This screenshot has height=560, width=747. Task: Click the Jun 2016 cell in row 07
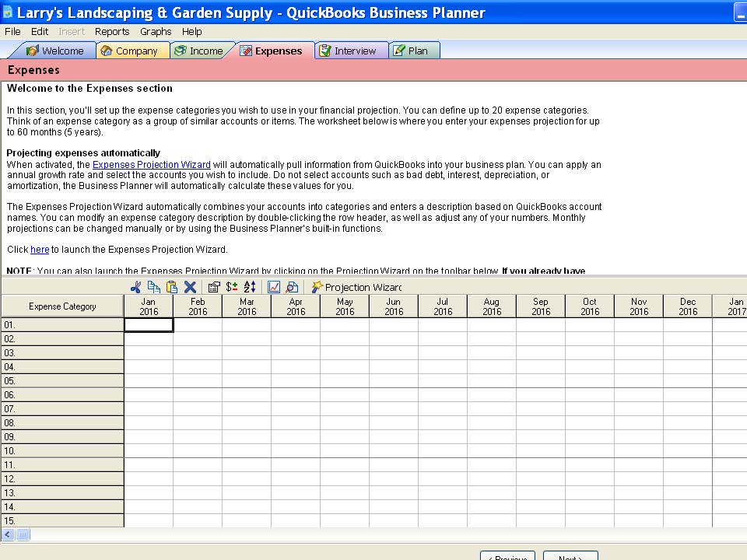tap(394, 409)
